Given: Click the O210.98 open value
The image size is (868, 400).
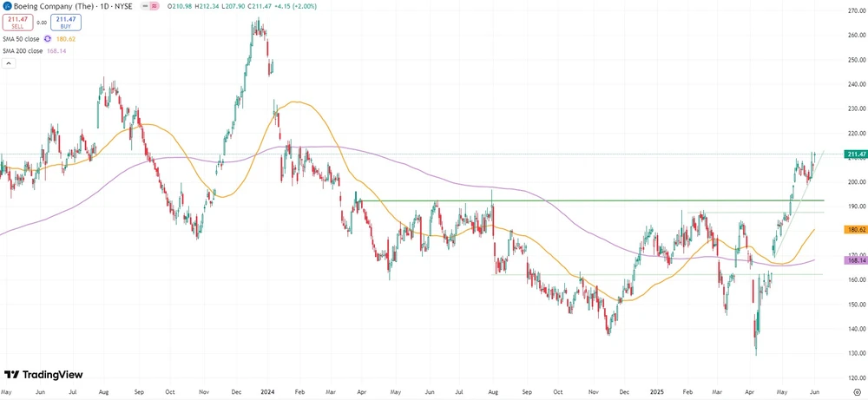Looking at the screenshot, I should pyautogui.click(x=180, y=6).
